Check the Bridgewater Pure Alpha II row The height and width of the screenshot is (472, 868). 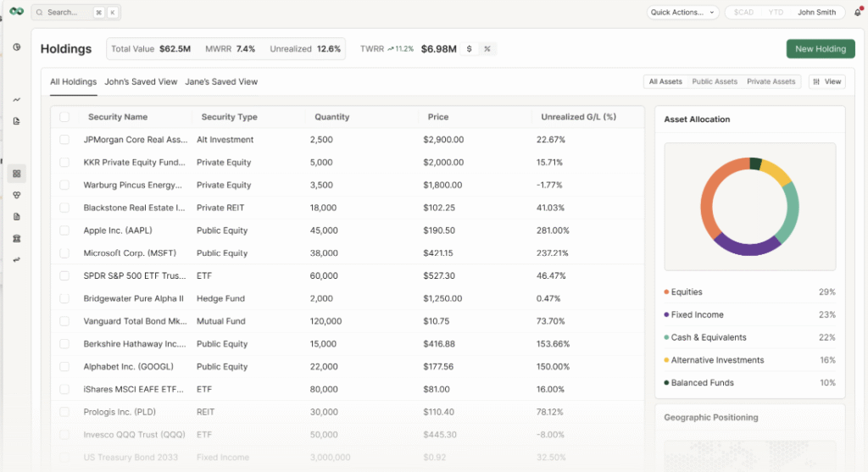click(64, 298)
